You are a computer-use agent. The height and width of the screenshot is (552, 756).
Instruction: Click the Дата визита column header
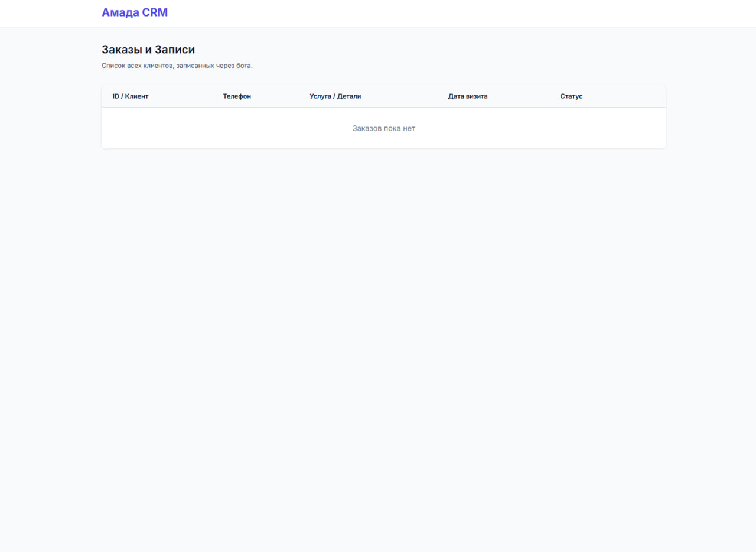(x=468, y=96)
